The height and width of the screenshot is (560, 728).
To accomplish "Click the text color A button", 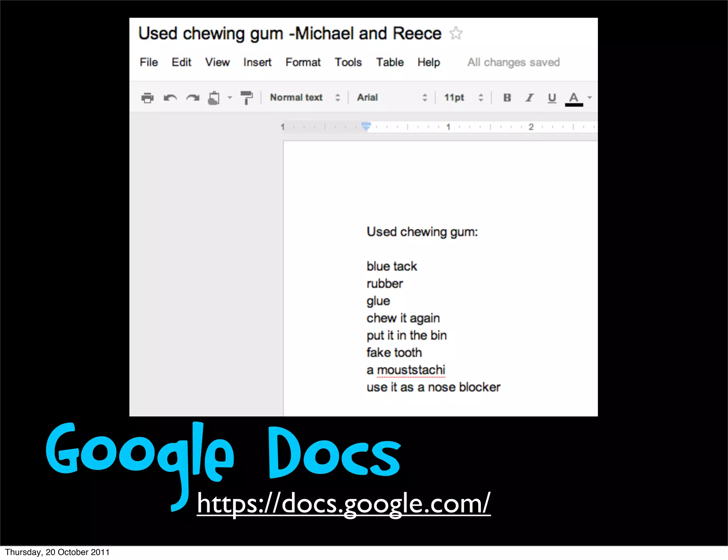I will [x=574, y=99].
